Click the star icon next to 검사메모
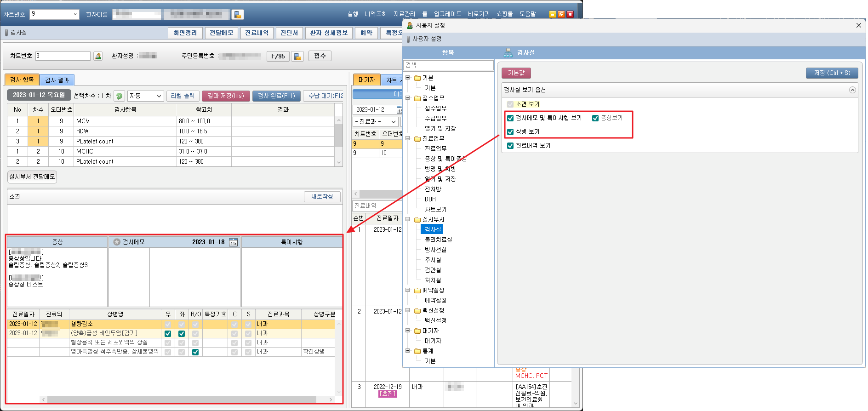The width and height of the screenshot is (868, 411). tap(117, 242)
